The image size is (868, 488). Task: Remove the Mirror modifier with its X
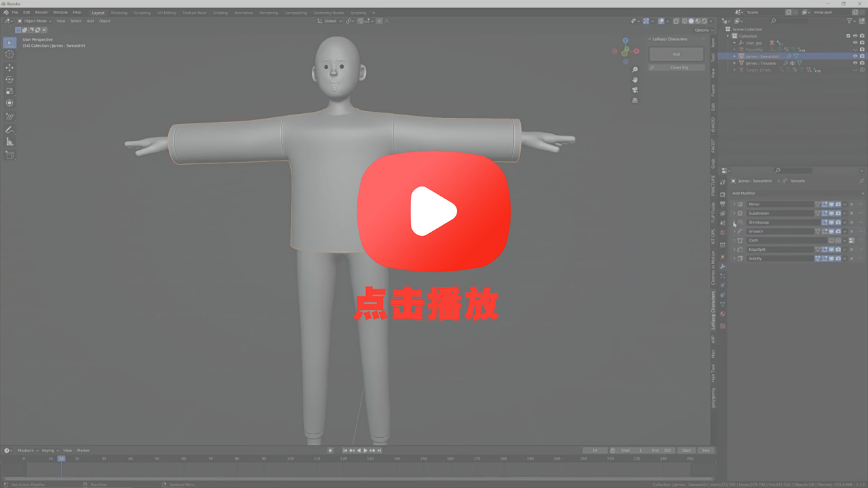pos(852,204)
